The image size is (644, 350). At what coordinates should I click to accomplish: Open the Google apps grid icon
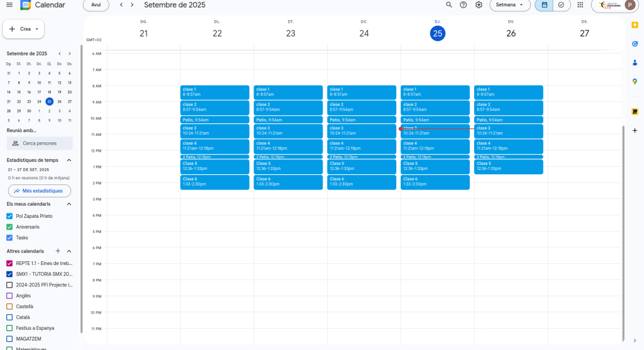(579, 4)
